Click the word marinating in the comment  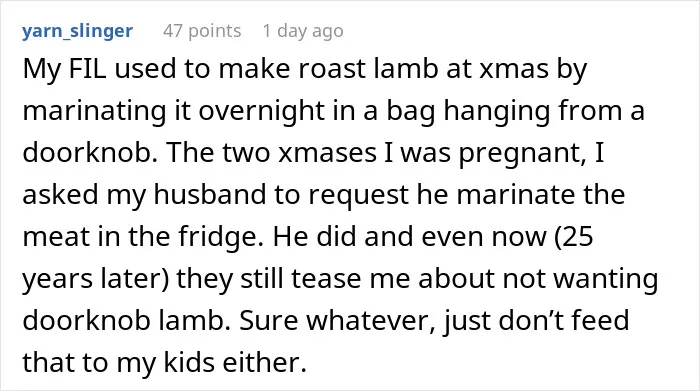(94, 112)
